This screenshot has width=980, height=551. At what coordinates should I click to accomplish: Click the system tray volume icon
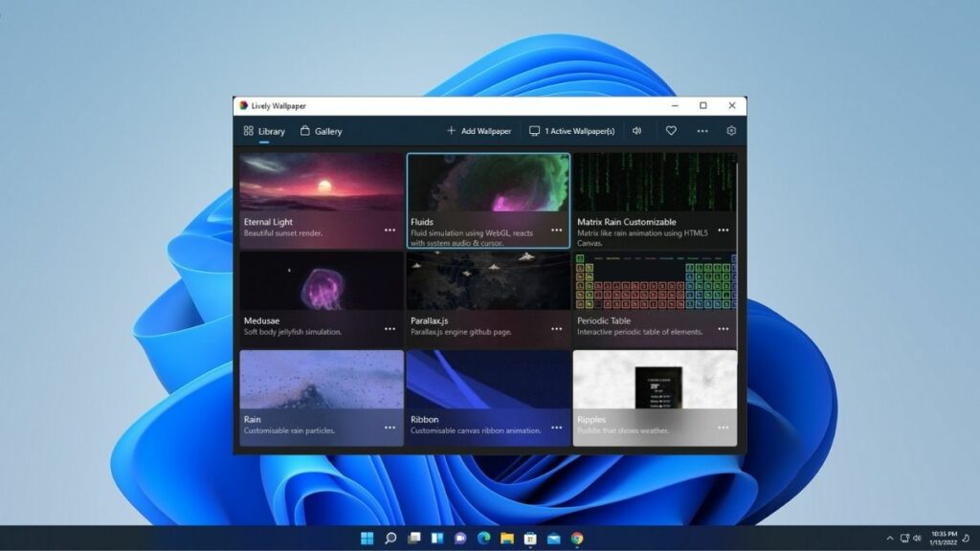[x=917, y=539]
